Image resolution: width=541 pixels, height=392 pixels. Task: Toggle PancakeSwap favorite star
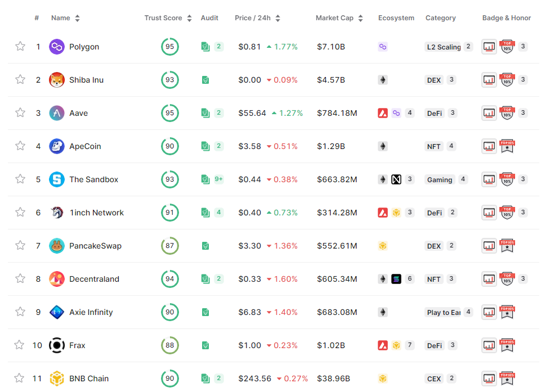[20, 245]
